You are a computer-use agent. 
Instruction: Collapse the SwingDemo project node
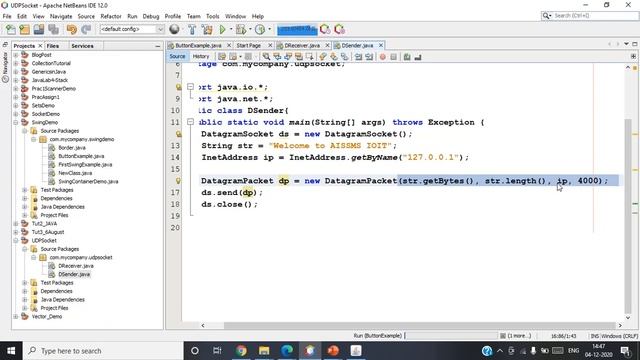tap(16, 122)
